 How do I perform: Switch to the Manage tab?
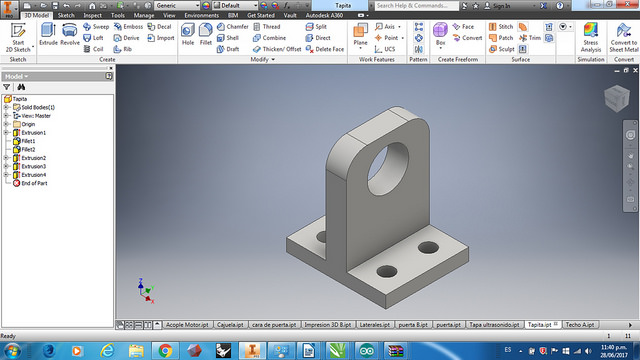[144, 16]
